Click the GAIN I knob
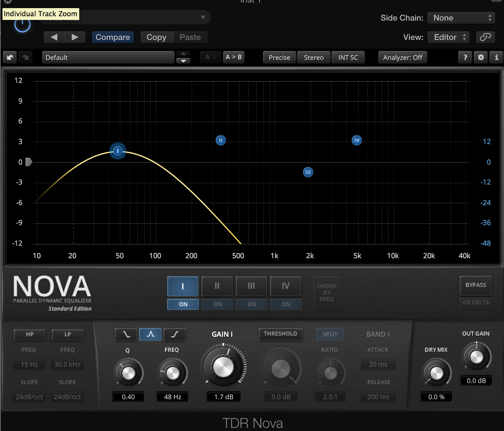This screenshot has height=431, width=504. pyautogui.click(x=223, y=366)
